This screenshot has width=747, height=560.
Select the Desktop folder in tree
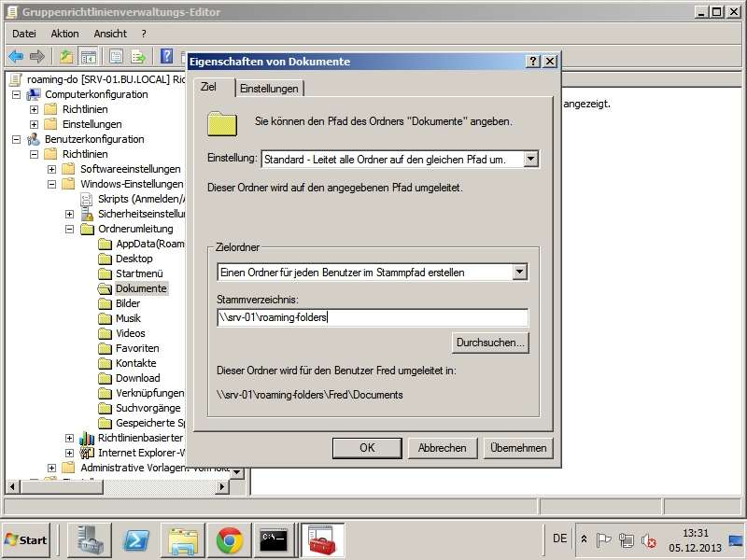pos(134,259)
